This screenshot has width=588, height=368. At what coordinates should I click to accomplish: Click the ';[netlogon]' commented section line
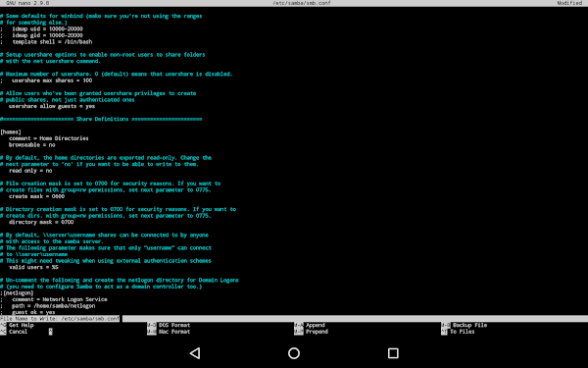(17, 292)
